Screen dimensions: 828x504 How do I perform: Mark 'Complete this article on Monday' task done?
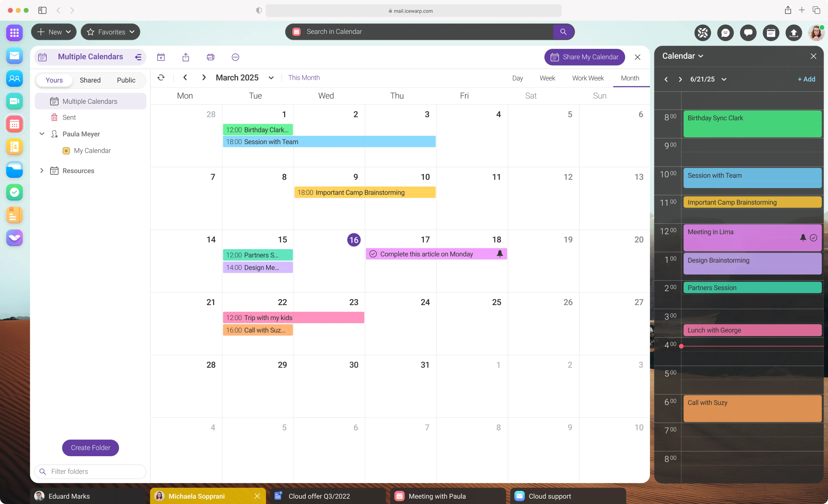tap(373, 254)
